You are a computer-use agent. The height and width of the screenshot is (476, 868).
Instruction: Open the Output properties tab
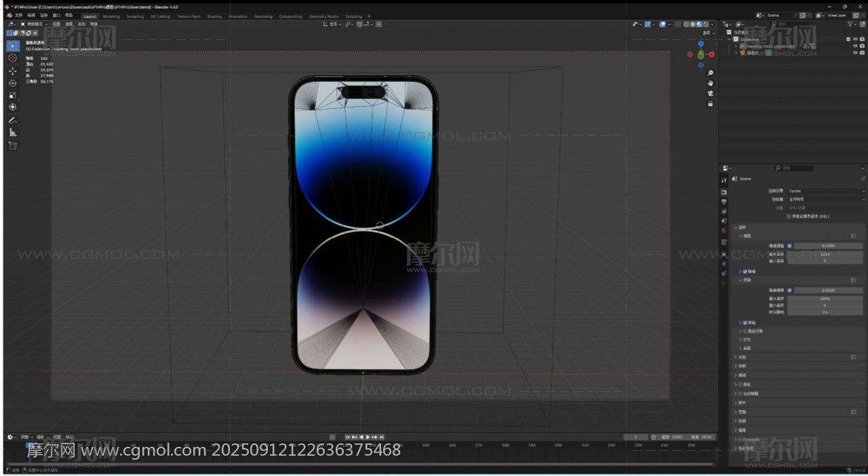(x=724, y=202)
